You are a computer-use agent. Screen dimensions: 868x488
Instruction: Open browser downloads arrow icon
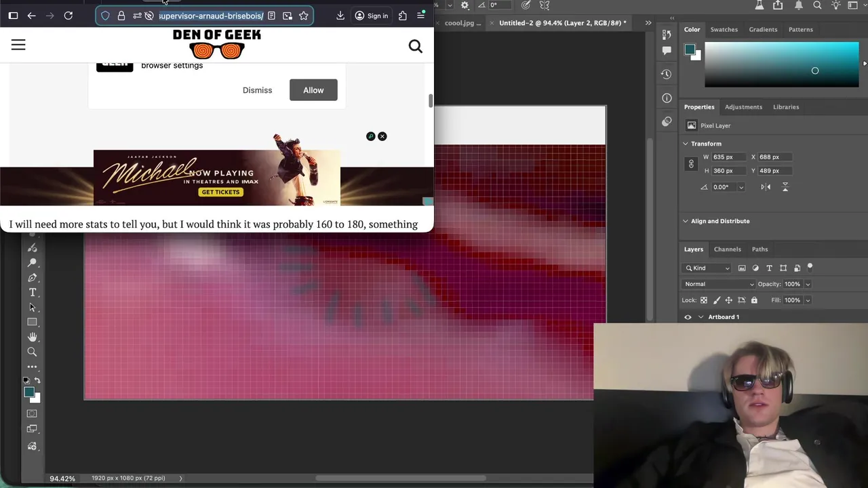pyautogui.click(x=340, y=16)
